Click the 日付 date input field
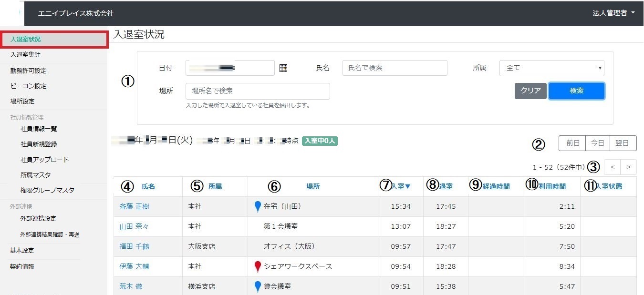Screen dimensions: 644x295 [230, 68]
